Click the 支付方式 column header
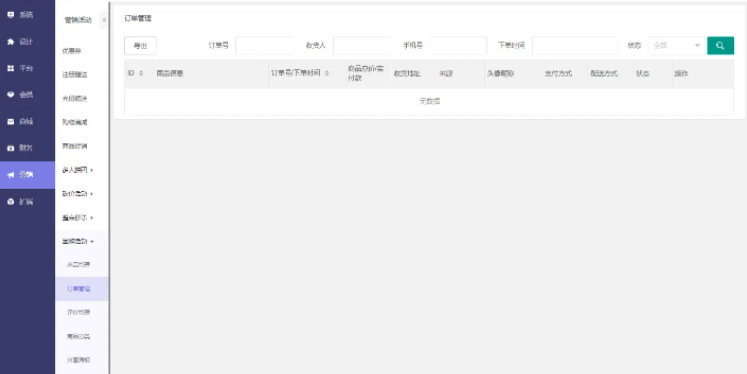This screenshot has height=374, width=747. click(x=558, y=74)
